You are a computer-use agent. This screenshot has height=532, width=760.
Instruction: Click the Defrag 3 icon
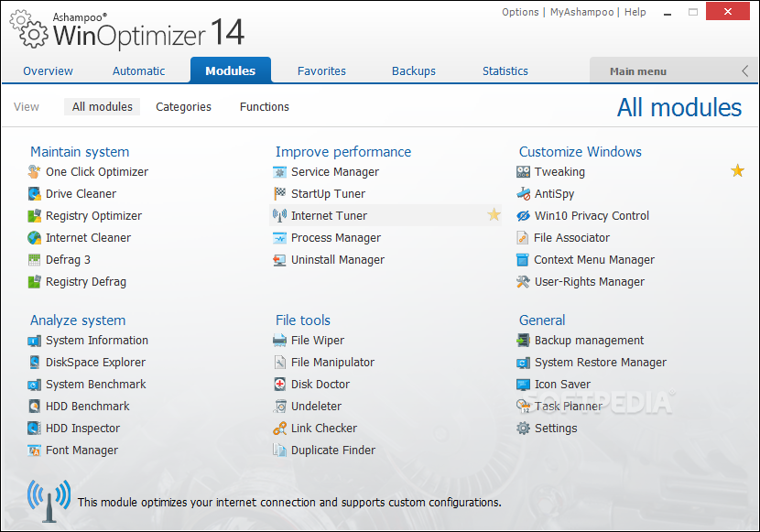34,260
